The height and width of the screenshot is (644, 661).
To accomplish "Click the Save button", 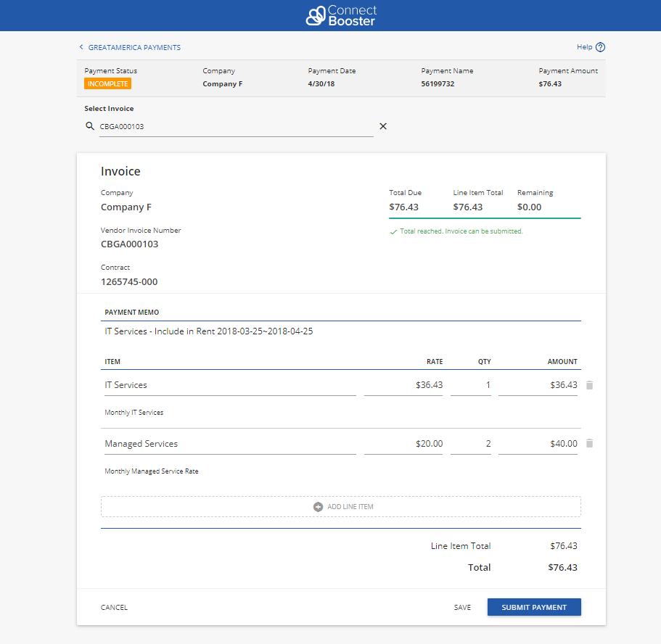I will point(462,607).
